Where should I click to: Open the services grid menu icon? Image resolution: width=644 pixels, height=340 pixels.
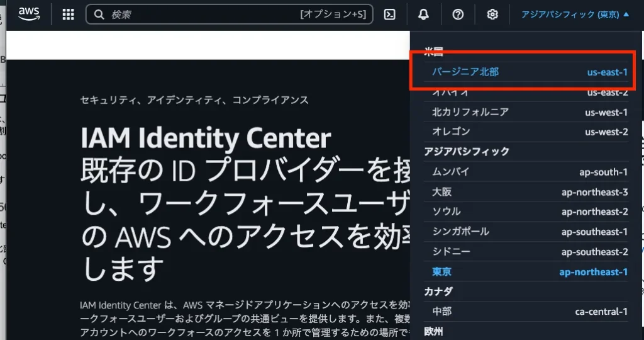[69, 14]
